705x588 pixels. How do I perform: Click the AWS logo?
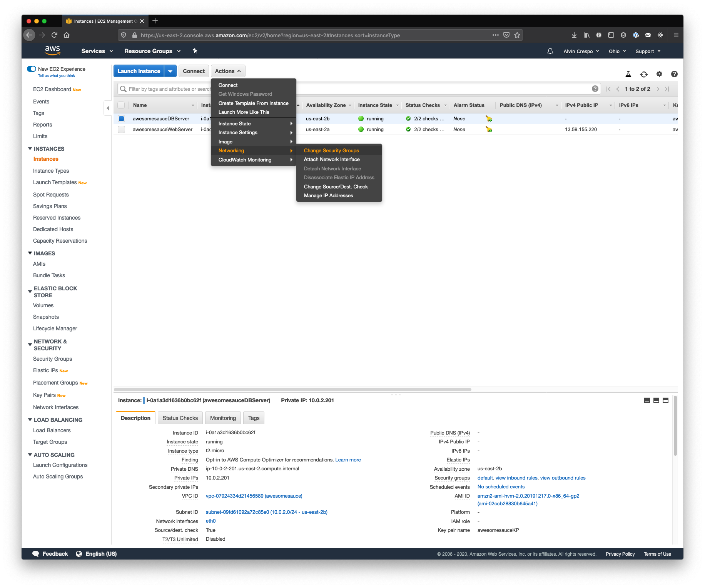tap(52, 50)
